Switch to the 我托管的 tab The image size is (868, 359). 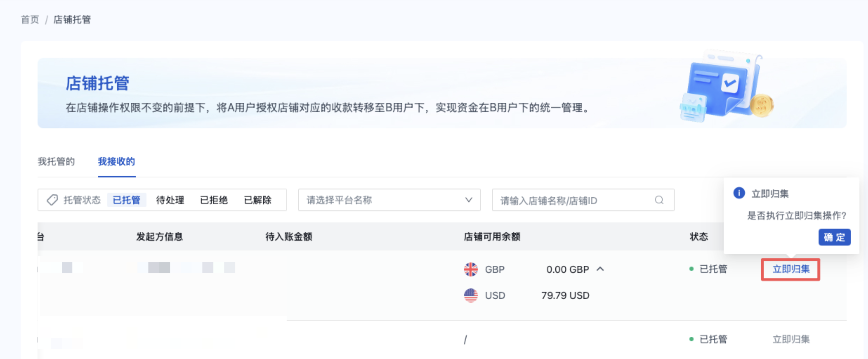click(x=56, y=161)
